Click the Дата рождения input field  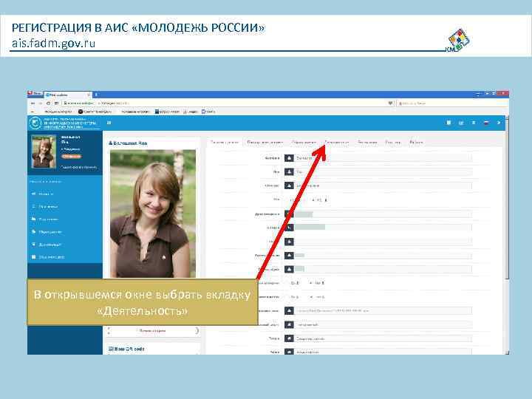[x=383, y=214]
